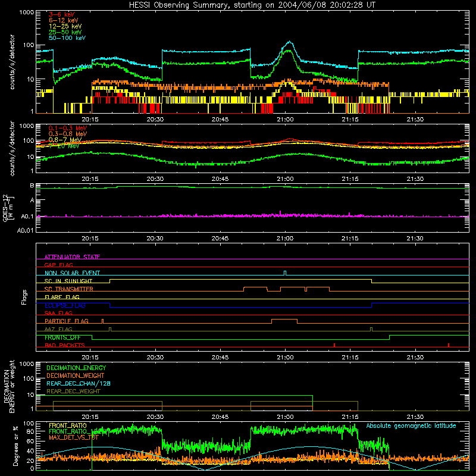476x476 pixels.
Task: Click the FLARE_FLAG label
Action: 62,297
